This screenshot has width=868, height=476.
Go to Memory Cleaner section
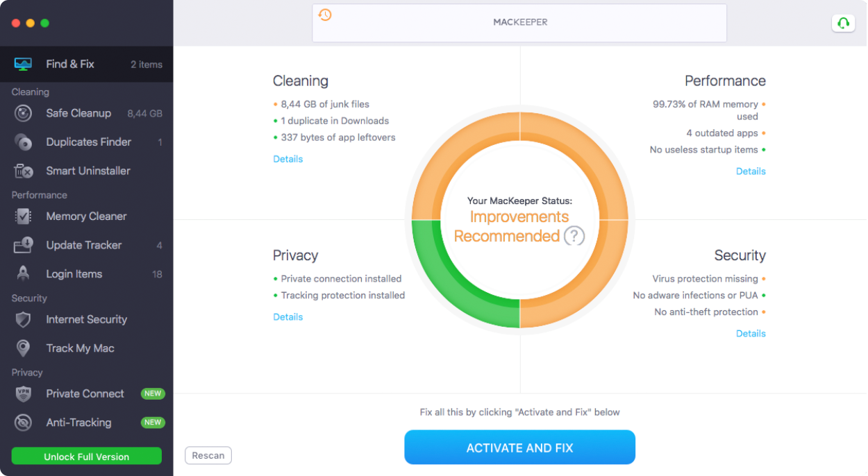point(87,216)
